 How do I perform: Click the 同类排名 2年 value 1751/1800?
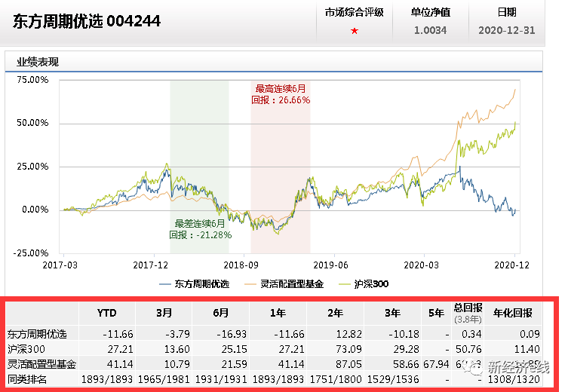(336, 379)
